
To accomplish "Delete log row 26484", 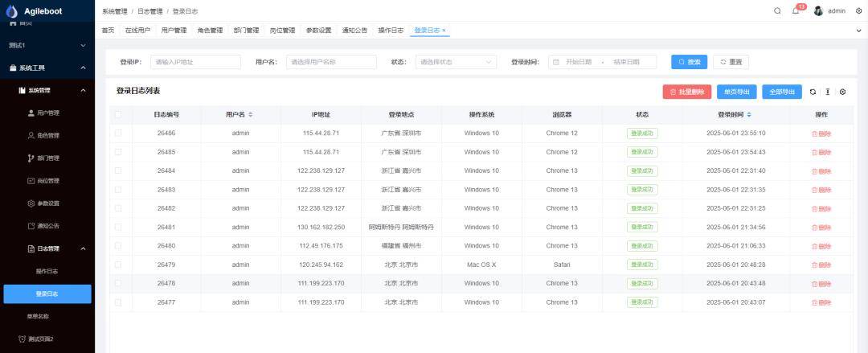I will [x=821, y=171].
